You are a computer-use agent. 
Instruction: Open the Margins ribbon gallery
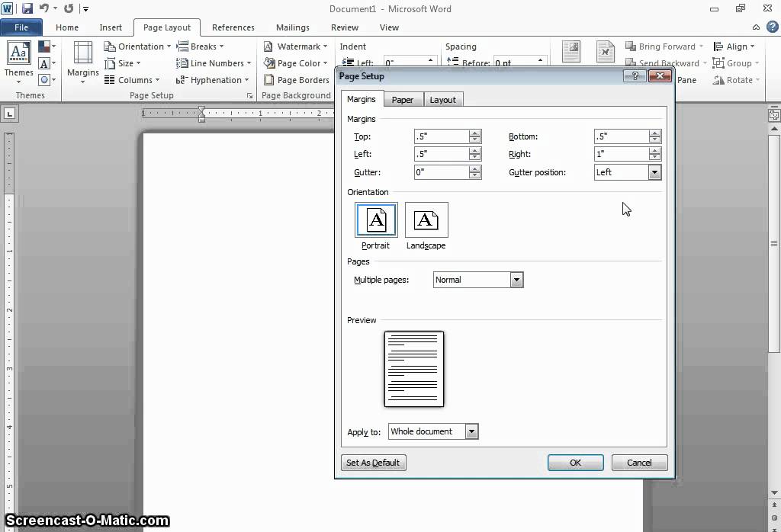point(82,62)
